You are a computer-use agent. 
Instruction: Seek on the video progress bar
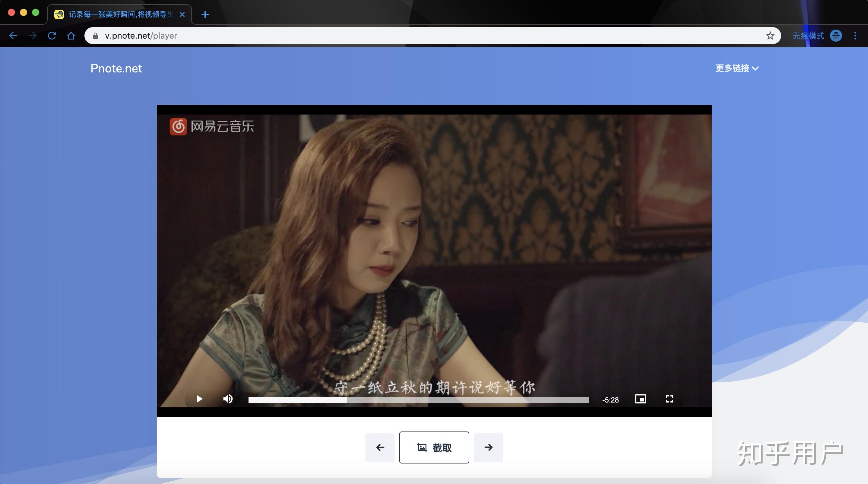pos(419,400)
